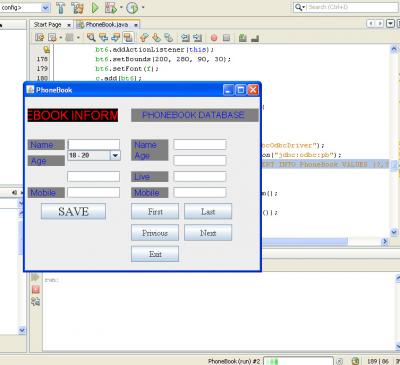Click the first icon in editor toolbar
Viewport: 400px width, 365px height.
click(40, 37)
